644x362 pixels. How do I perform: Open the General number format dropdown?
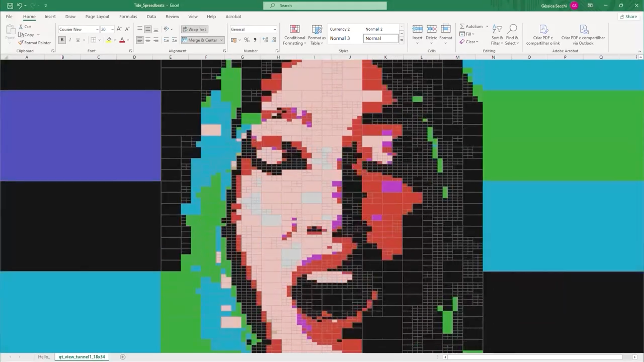click(275, 29)
